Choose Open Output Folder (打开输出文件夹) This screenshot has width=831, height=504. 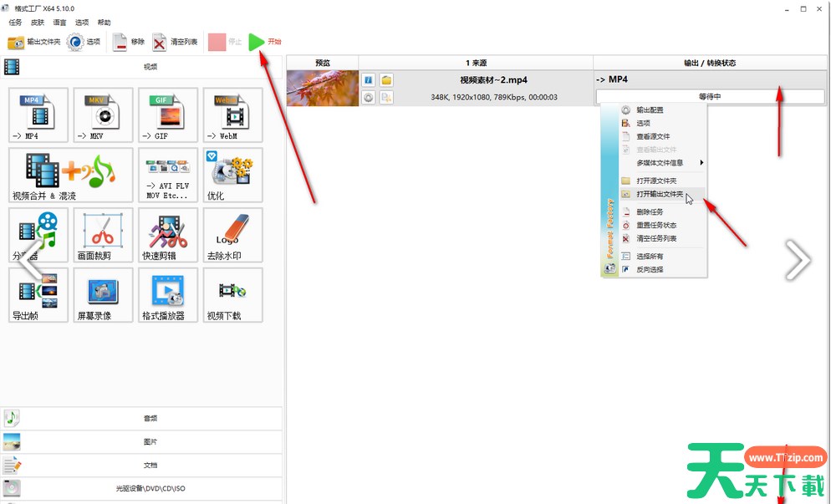point(662,194)
